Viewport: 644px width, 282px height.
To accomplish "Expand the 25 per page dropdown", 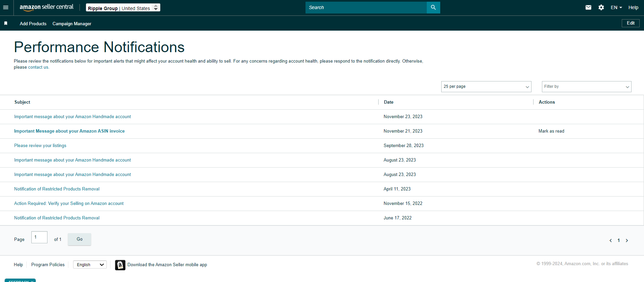I will [486, 86].
